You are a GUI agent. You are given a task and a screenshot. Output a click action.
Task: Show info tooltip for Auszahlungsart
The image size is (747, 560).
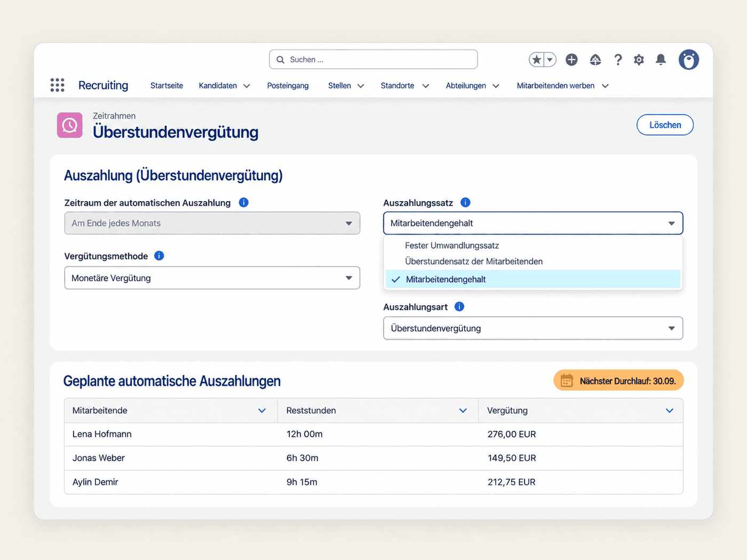[x=459, y=307]
